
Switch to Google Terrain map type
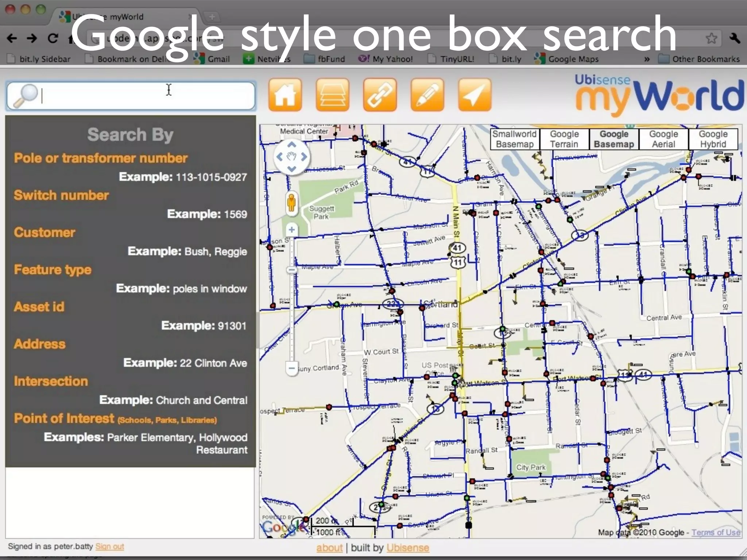click(x=564, y=139)
